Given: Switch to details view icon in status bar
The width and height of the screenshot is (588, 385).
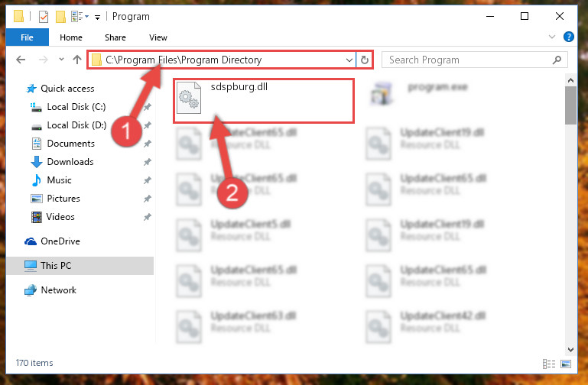Looking at the screenshot, I should [x=549, y=364].
